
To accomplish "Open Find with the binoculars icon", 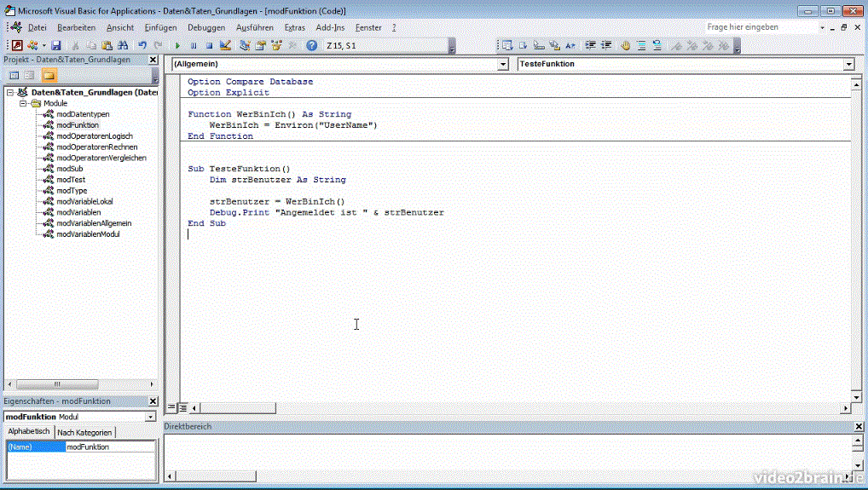I will pyautogui.click(x=123, y=45).
